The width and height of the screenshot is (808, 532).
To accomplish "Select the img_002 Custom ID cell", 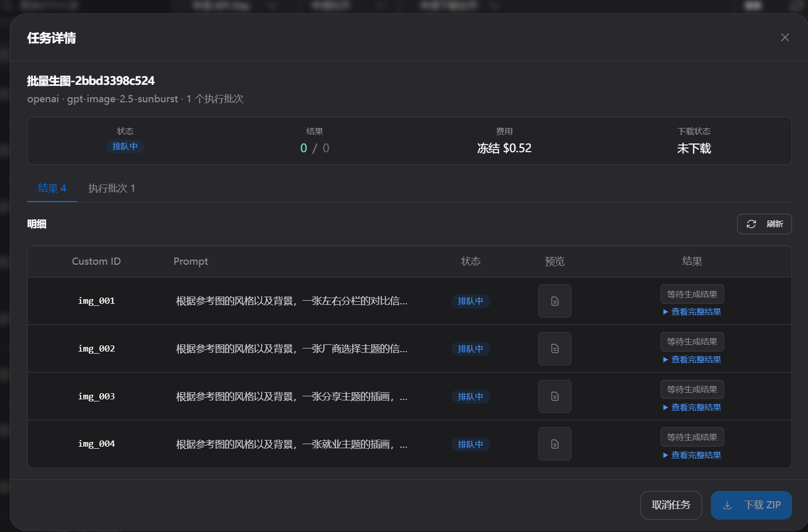I will point(97,349).
